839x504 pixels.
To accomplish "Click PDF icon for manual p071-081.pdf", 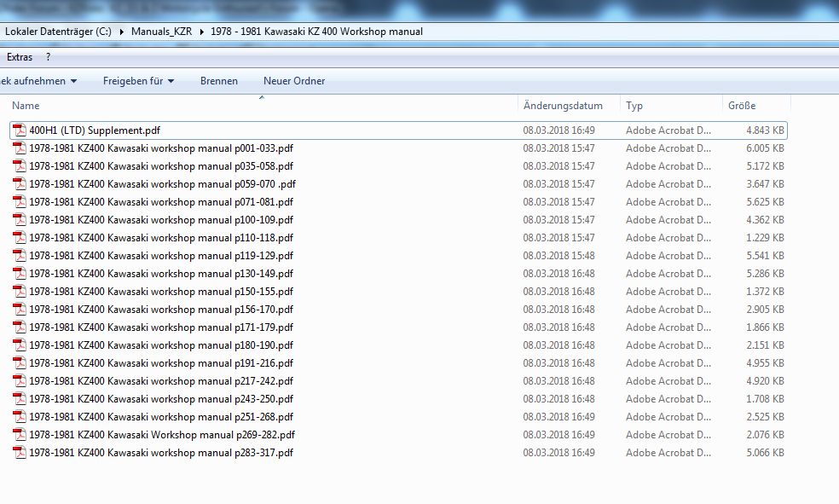I will [20, 202].
